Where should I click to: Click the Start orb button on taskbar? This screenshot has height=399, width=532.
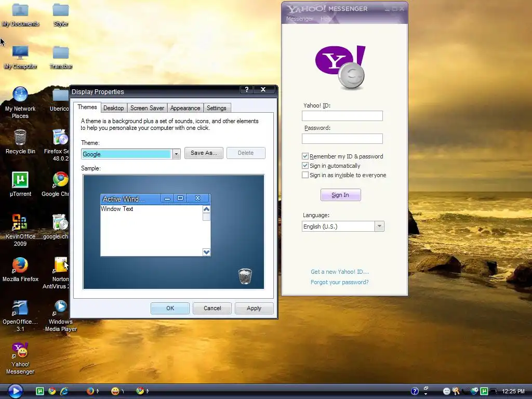(x=15, y=391)
